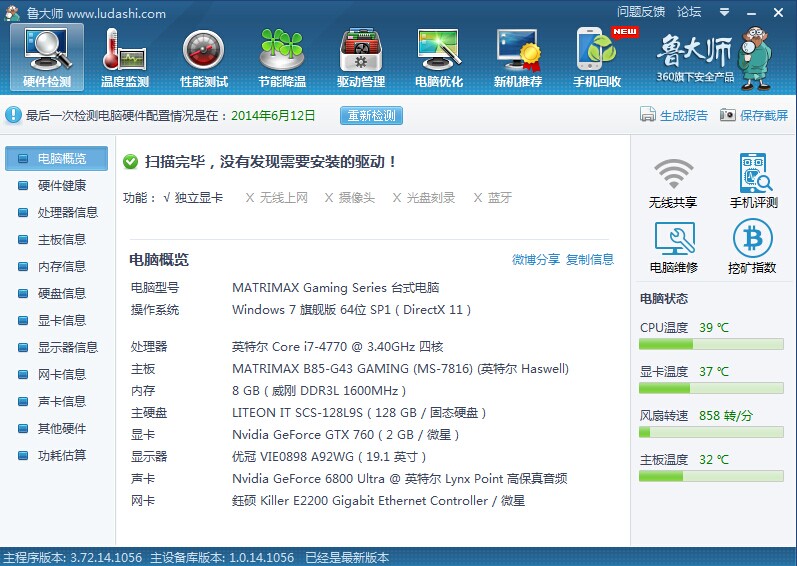Click the LITEON IT SCS-128L9S disk text

pos(359,413)
